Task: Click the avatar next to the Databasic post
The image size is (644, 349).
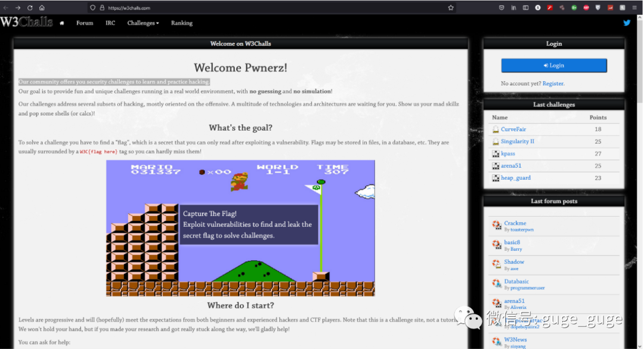Action: (x=497, y=283)
